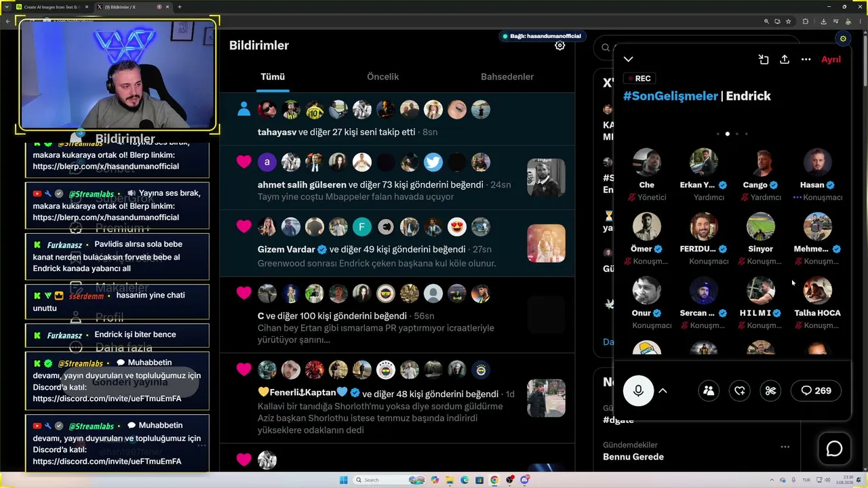This screenshot has width=868, height=488.
Task: Launch Microsoft Edge from the taskbar
Action: click(x=465, y=480)
